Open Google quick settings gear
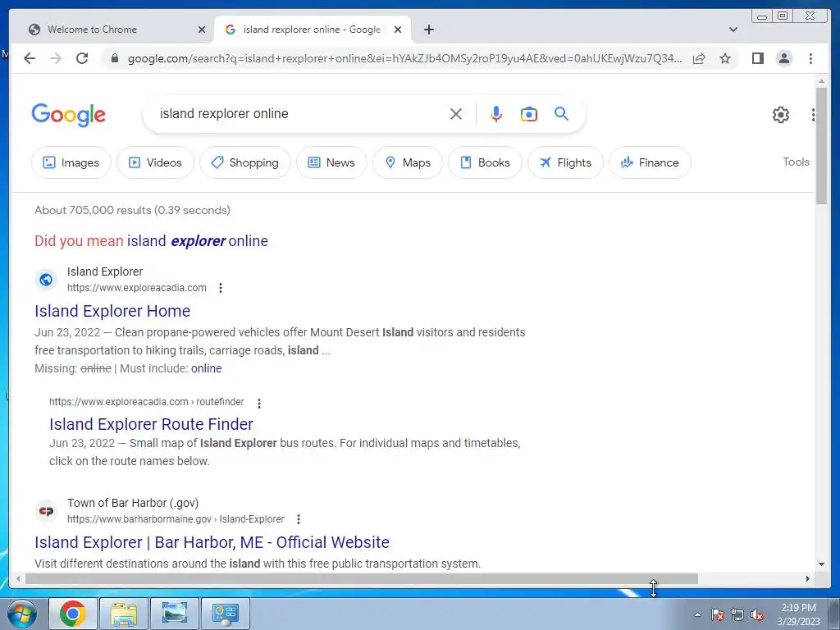The width and height of the screenshot is (840, 630). 781,115
